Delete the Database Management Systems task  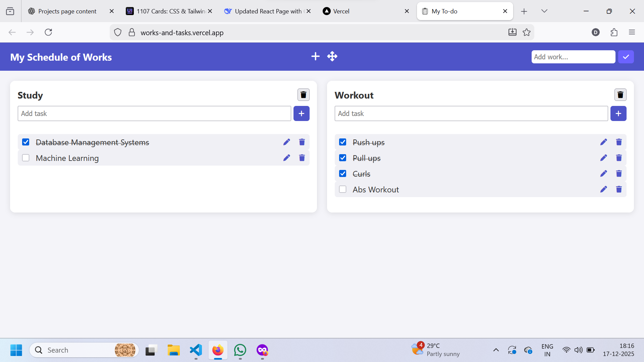pyautogui.click(x=302, y=142)
